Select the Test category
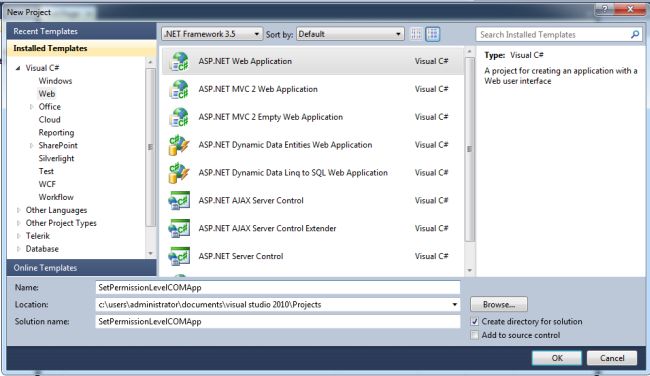Viewport: 650px width, 376px height. [x=46, y=171]
